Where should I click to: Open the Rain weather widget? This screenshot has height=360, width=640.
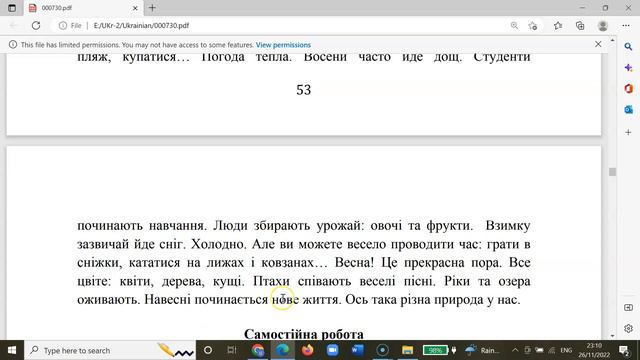tap(482, 350)
